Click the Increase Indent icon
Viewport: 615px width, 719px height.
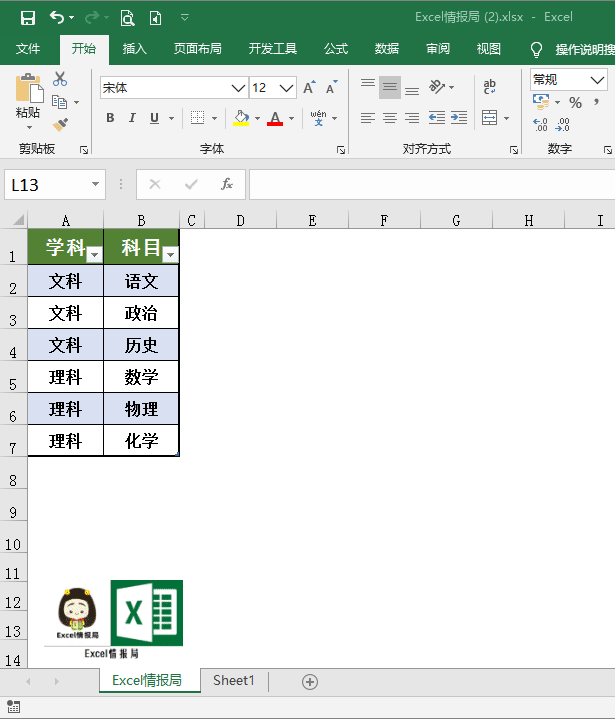pyautogui.click(x=458, y=118)
